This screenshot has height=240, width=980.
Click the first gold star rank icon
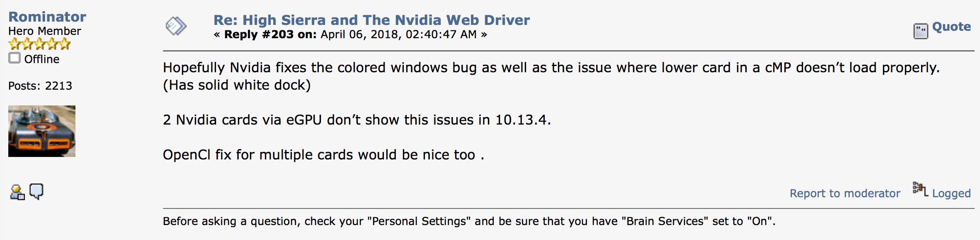pyautogui.click(x=15, y=44)
